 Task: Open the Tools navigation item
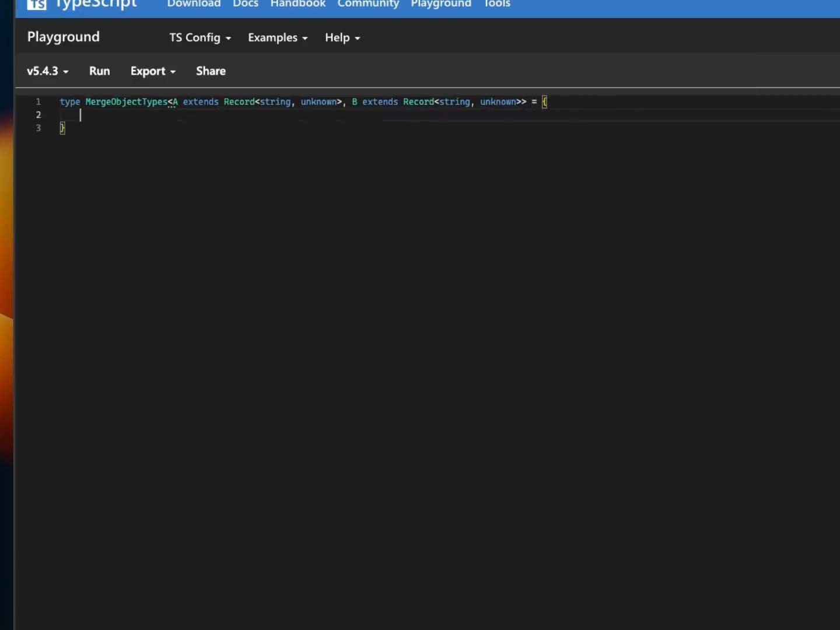(496, 4)
